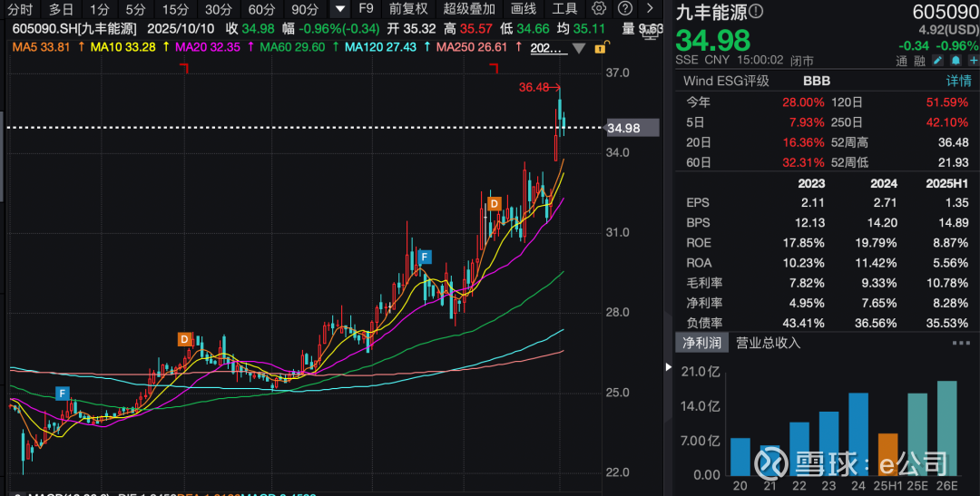Select the 90分 period
The width and height of the screenshot is (980, 496).
point(304,9)
